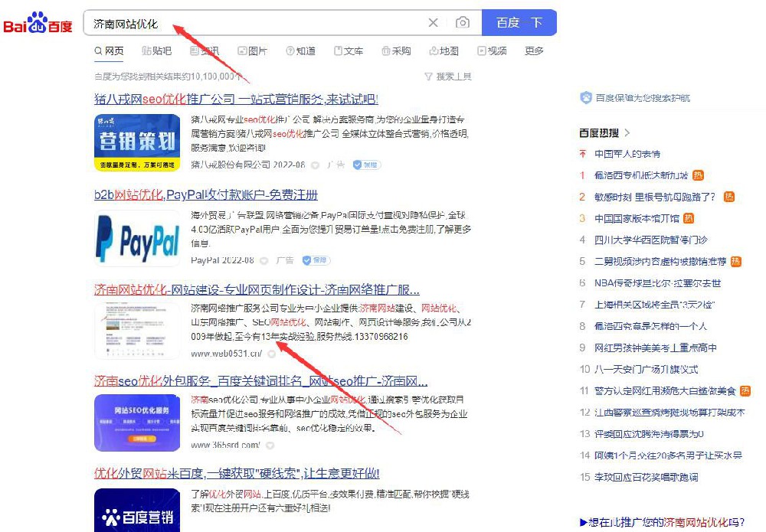Open hot search item ranked 8
This screenshot has height=532, width=766.
[x=650, y=326]
